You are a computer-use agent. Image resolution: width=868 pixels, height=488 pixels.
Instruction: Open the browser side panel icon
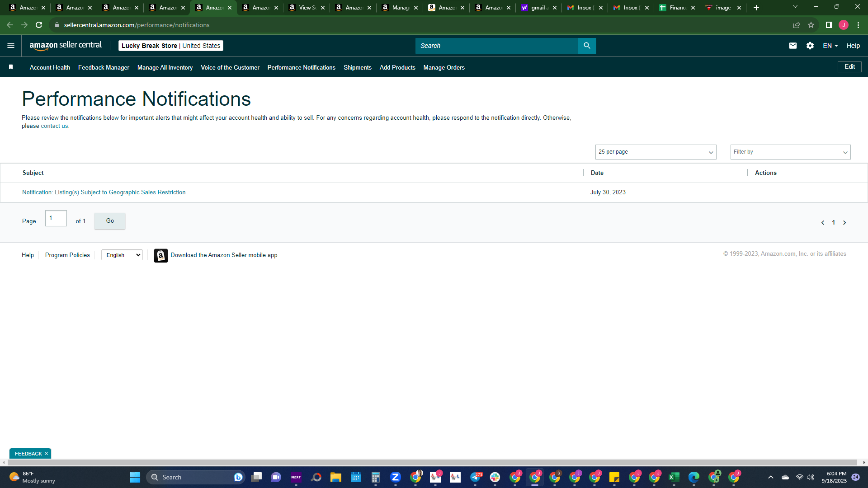pyautogui.click(x=829, y=25)
